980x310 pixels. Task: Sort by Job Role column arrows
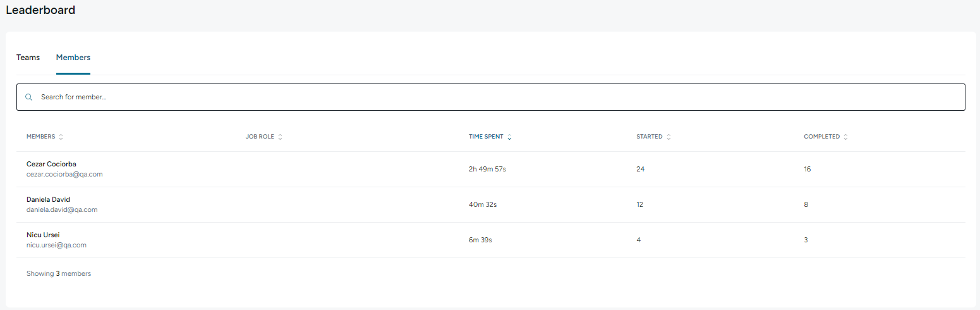coord(280,137)
